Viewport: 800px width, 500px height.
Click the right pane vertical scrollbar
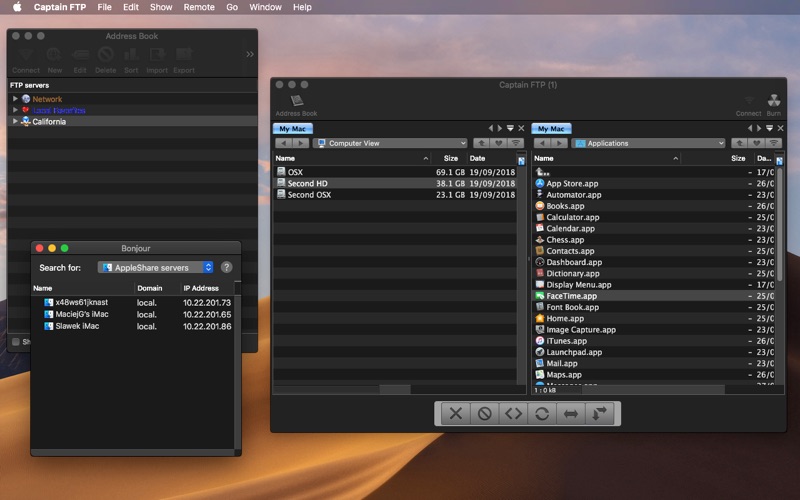[x=780, y=224]
